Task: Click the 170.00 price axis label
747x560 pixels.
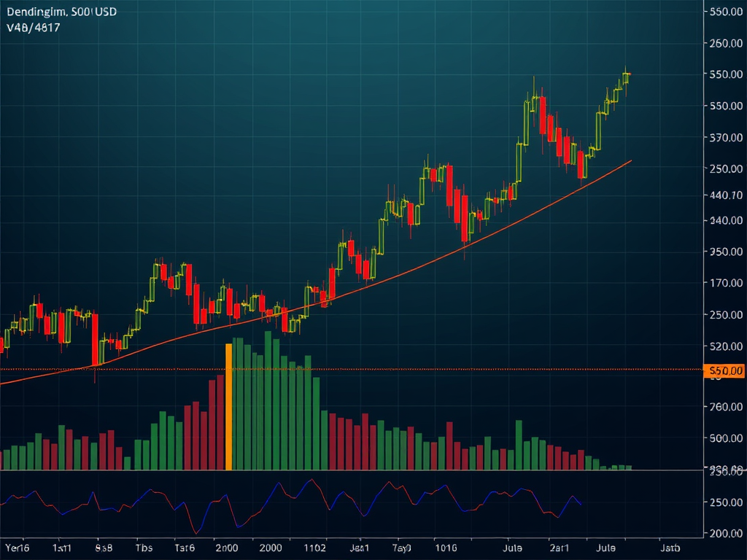Action: pos(725,283)
